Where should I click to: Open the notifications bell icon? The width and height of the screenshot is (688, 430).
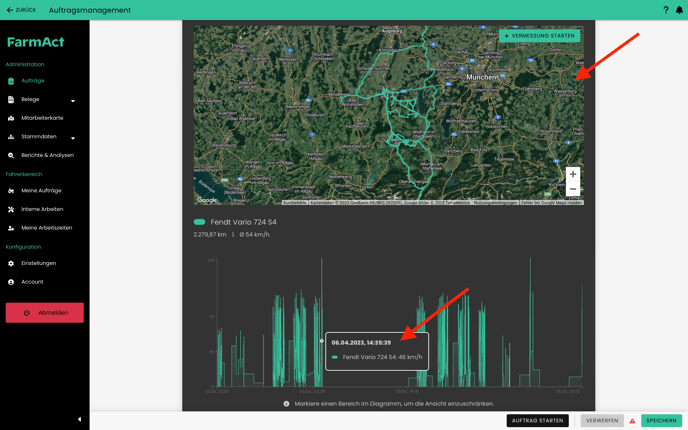(x=679, y=10)
